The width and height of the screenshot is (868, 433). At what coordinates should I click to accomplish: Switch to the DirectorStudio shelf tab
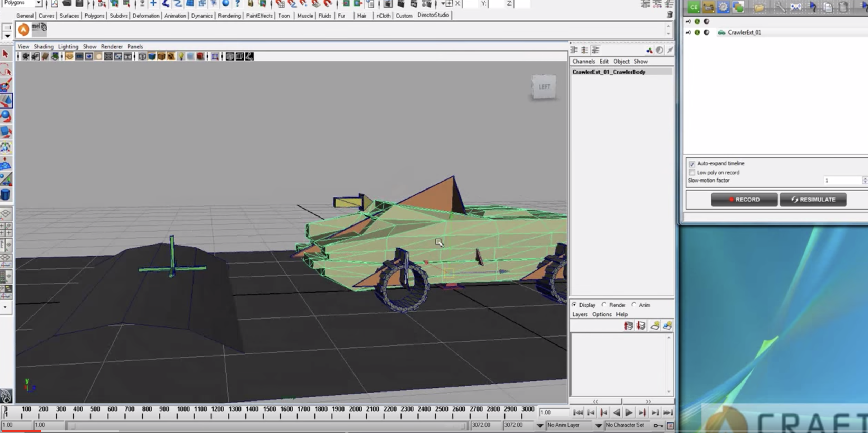click(433, 15)
